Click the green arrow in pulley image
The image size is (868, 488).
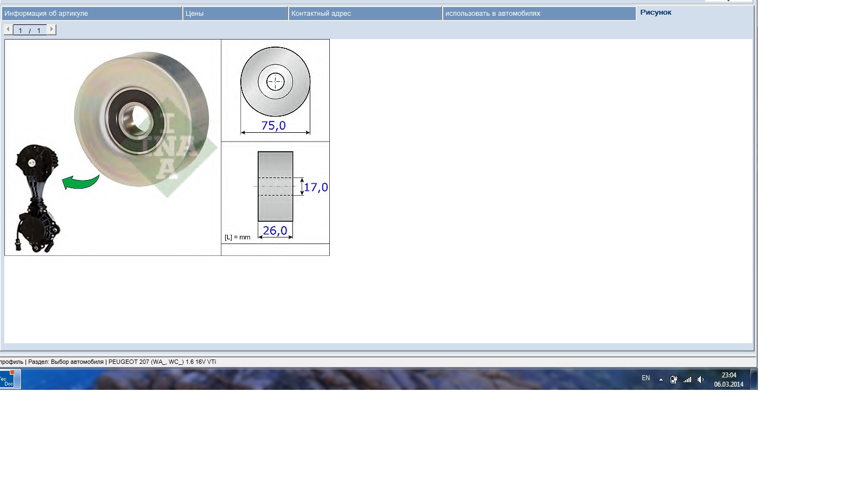(80, 182)
